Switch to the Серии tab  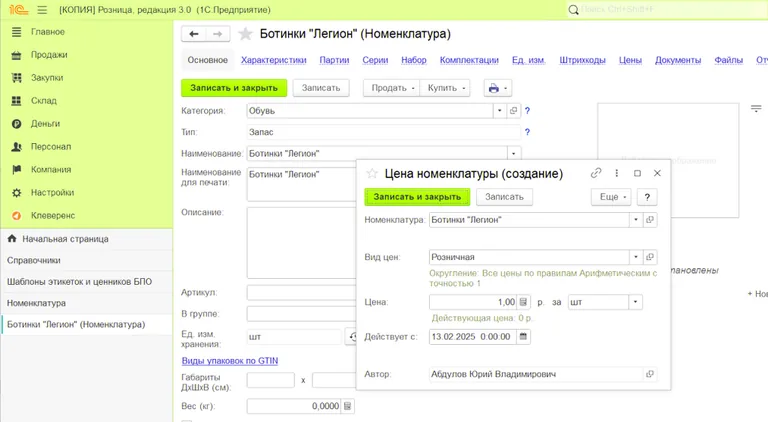pyautogui.click(x=375, y=60)
